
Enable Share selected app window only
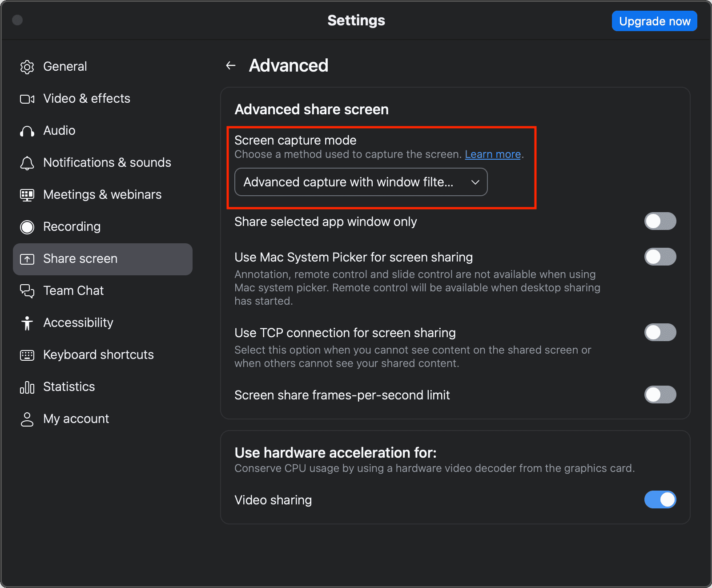click(660, 221)
